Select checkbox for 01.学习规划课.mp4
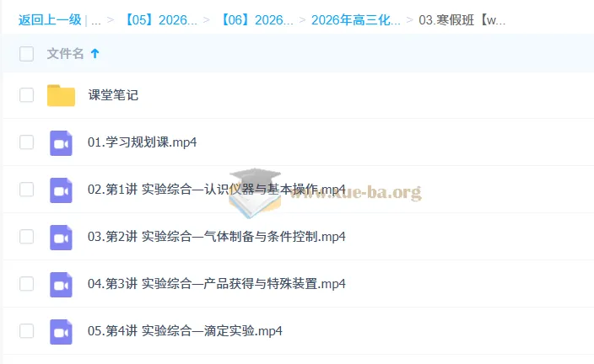The image size is (594, 364). tap(27, 142)
